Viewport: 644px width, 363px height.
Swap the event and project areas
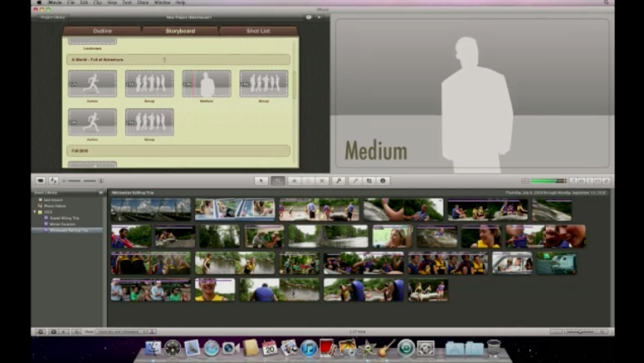[54, 181]
